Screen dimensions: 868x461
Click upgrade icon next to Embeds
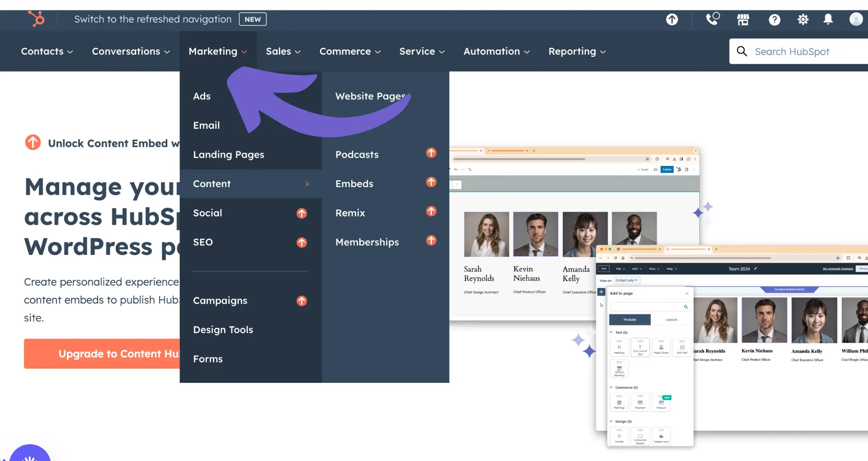431,182
